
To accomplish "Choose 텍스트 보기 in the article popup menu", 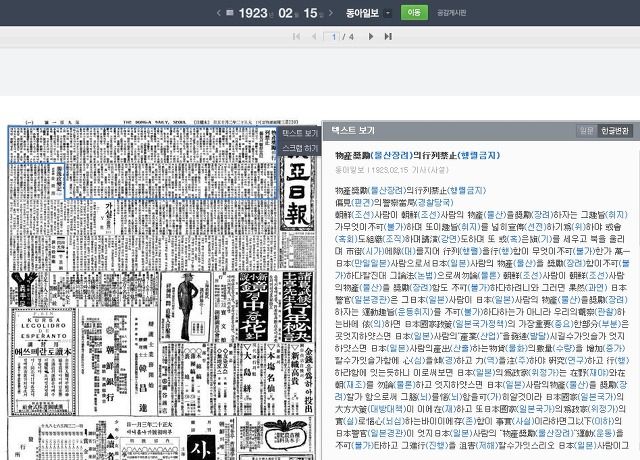I will click(x=300, y=133).
